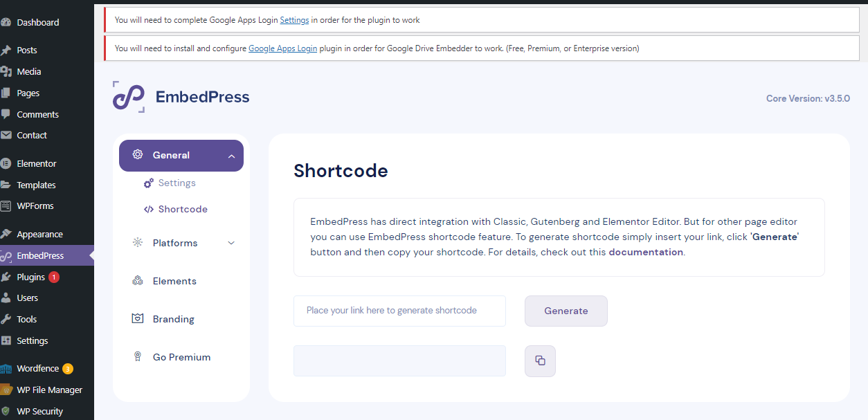Click the copy shortcode icon button
This screenshot has height=420, width=868.
tap(540, 361)
